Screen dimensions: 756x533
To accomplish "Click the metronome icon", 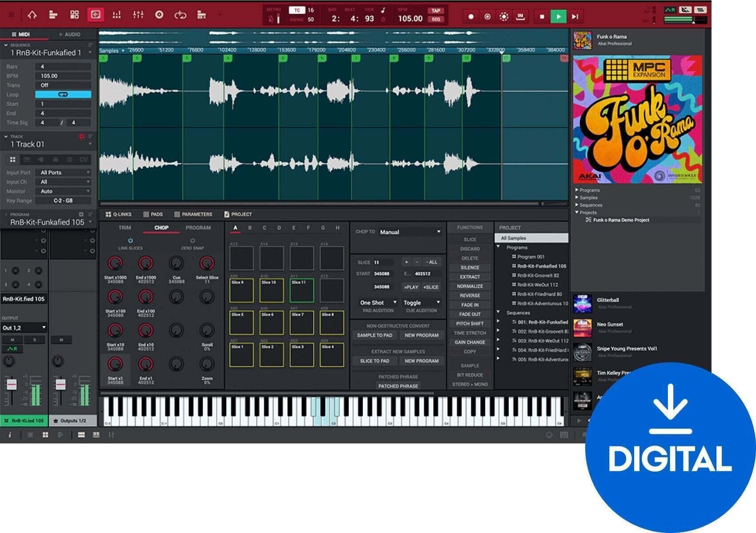I will click(x=271, y=19).
